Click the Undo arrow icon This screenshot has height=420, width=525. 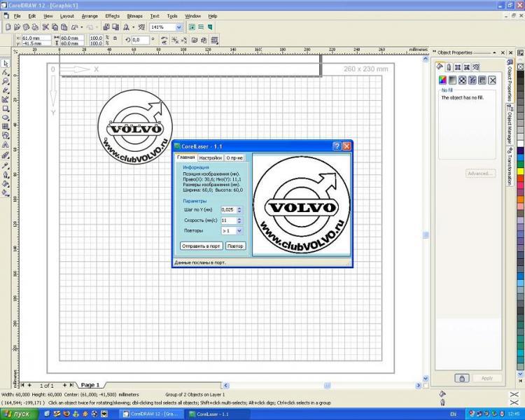pyautogui.click(x=75, y=27)
